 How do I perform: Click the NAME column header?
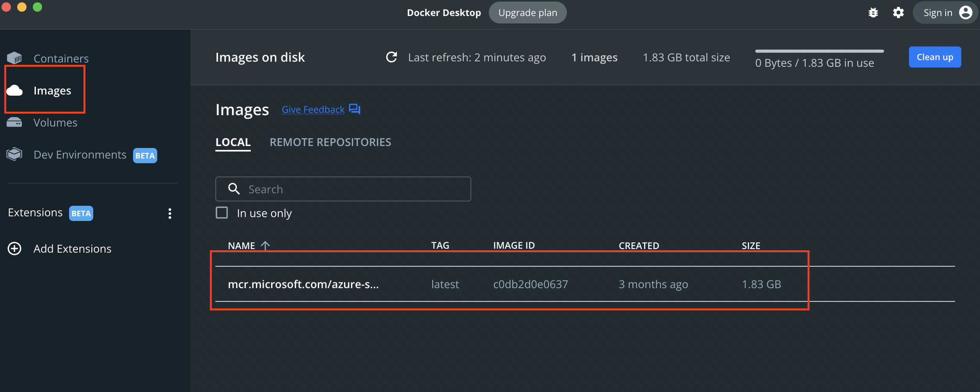point(241,246)
